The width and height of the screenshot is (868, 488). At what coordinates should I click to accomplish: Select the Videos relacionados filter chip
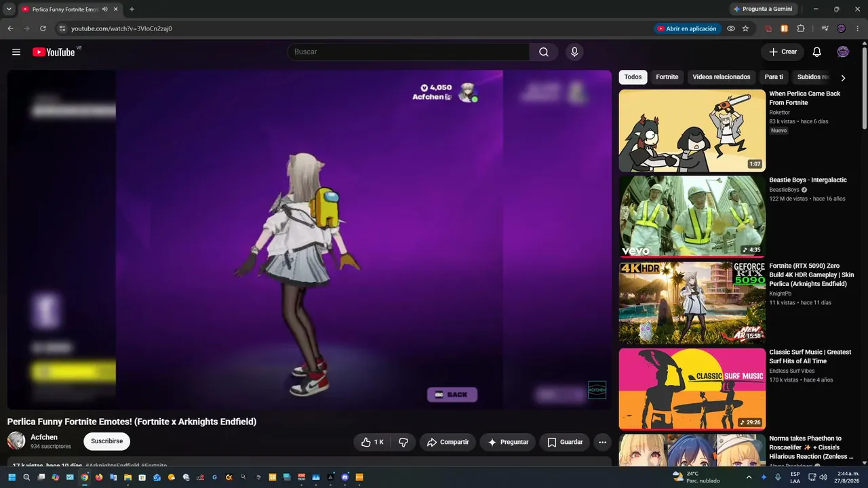(722, 77)
